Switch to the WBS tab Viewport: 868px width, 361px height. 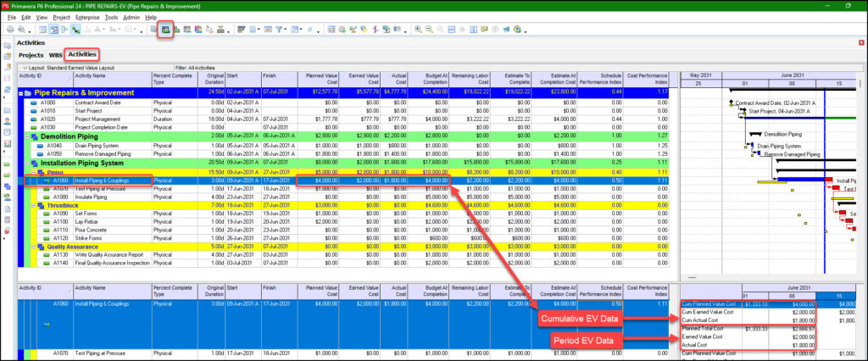[x=55, y=55]
